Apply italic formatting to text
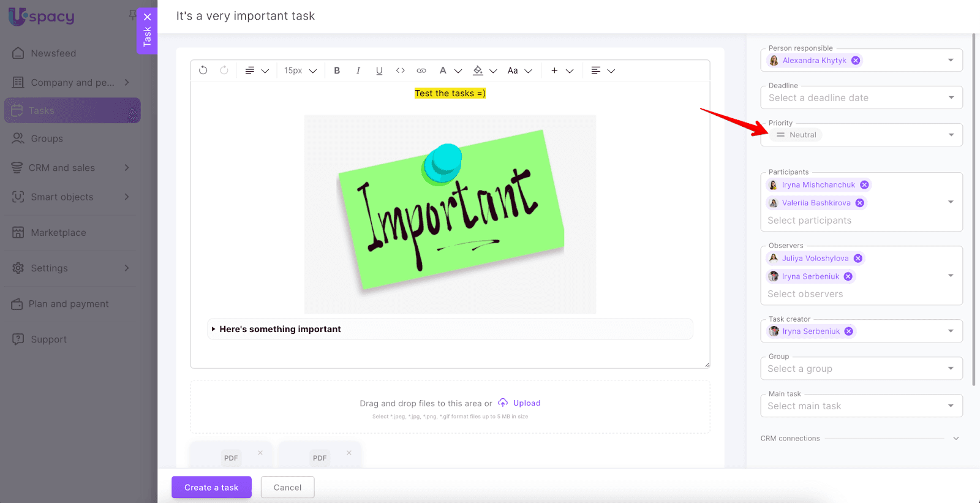 358,70
